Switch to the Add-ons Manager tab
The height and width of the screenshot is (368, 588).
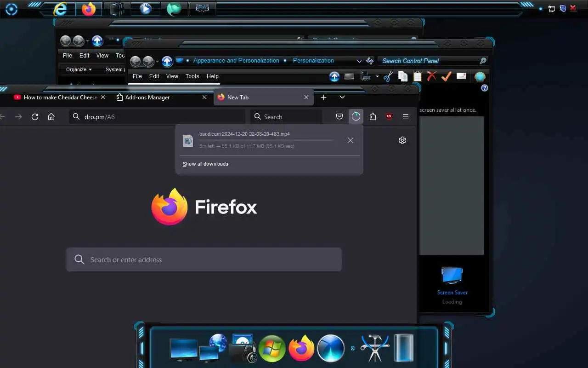147,98
